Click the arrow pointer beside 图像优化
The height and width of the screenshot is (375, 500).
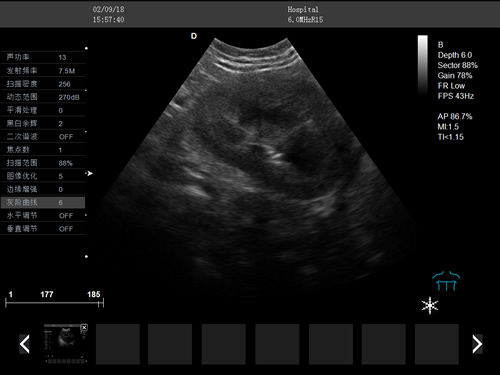point(89,173)
